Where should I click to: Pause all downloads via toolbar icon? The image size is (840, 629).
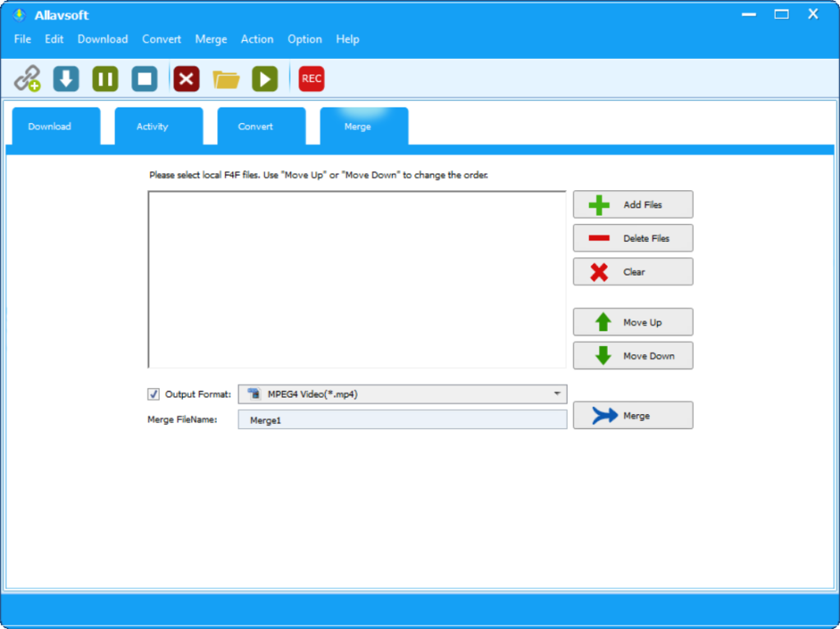click(104, 78)
